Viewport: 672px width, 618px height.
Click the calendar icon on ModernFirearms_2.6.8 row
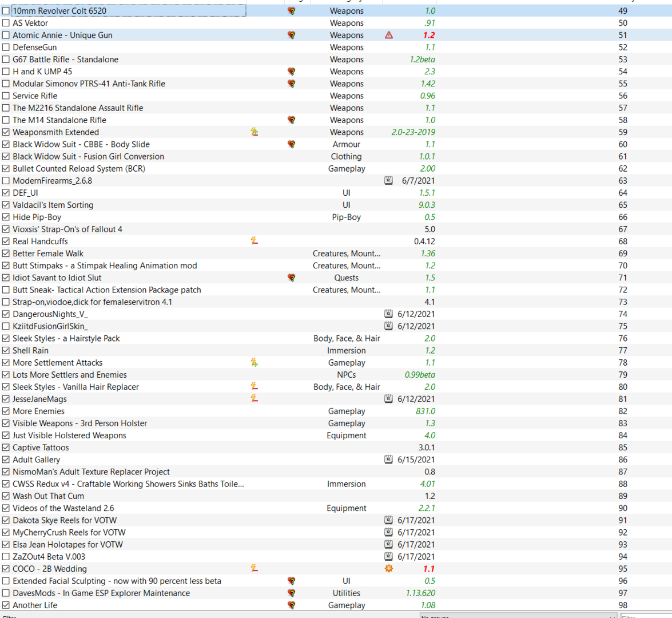coord(388,181)
